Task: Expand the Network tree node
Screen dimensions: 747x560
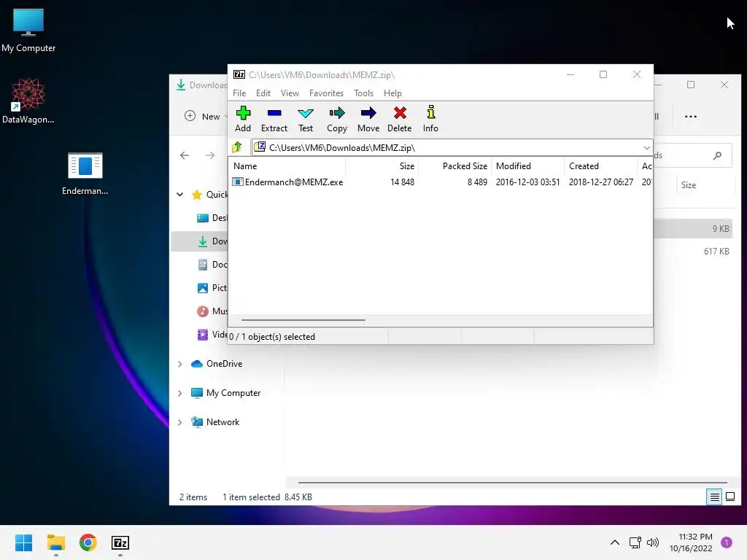Action: 180,422
